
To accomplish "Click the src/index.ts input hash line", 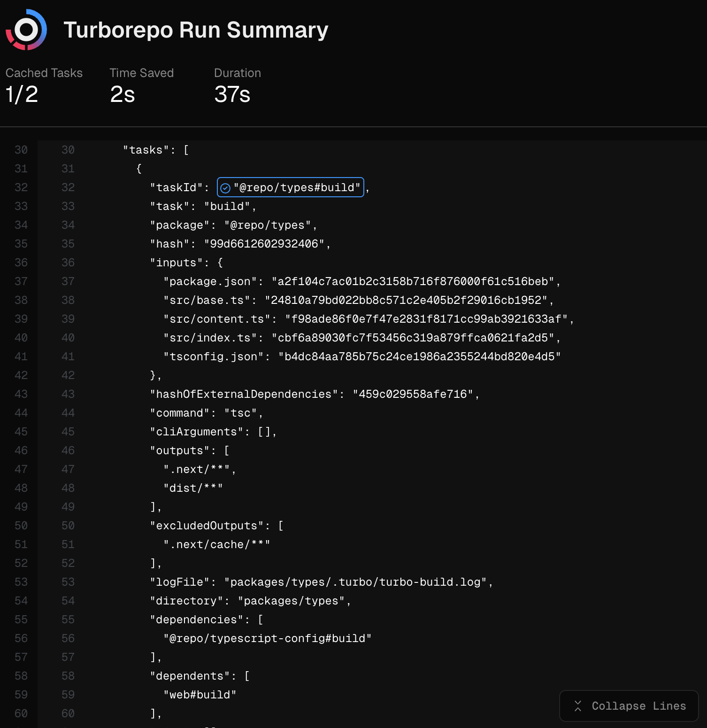I will click(362, 338).
